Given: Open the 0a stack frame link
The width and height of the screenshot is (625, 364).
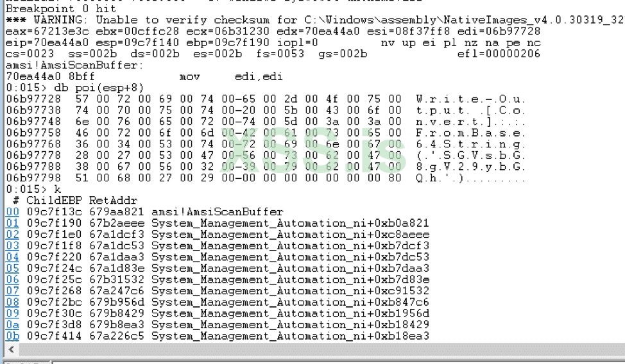Looking at the screenshot, I should (x=12, y=325).
